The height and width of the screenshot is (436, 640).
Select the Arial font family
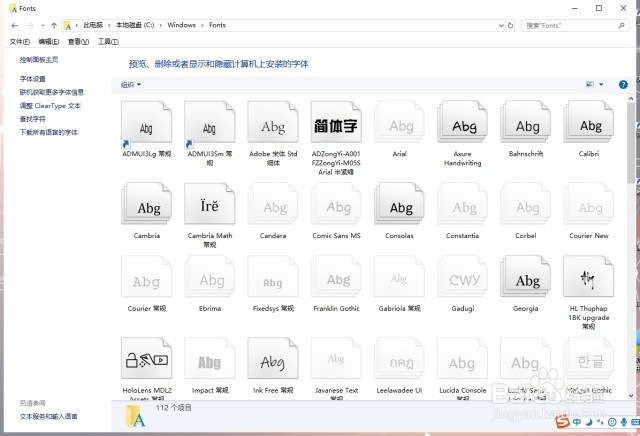click(399, 122)
